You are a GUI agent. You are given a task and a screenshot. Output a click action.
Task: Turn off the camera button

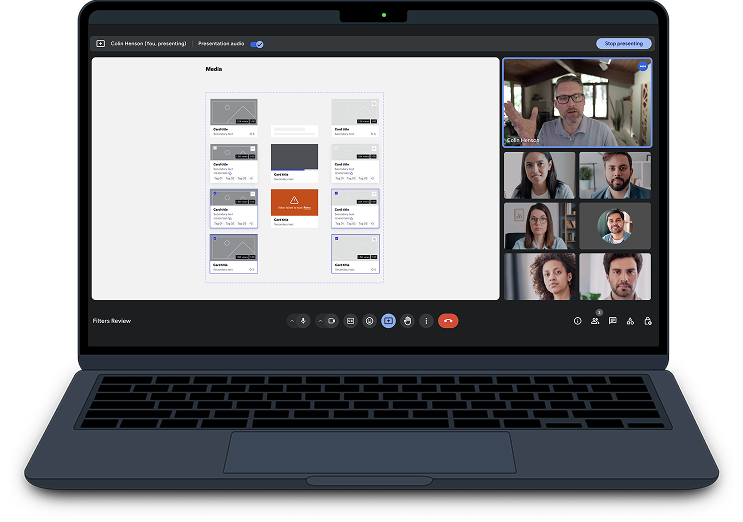332,321
